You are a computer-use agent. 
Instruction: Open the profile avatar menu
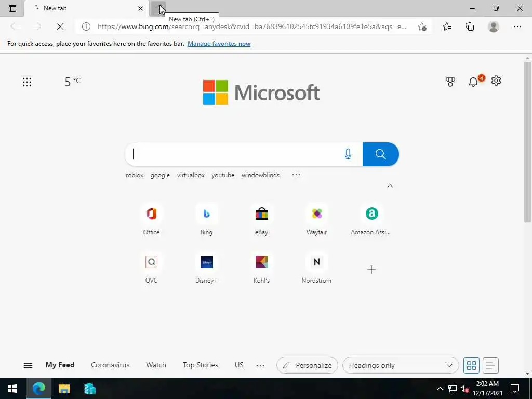(494, 26)
